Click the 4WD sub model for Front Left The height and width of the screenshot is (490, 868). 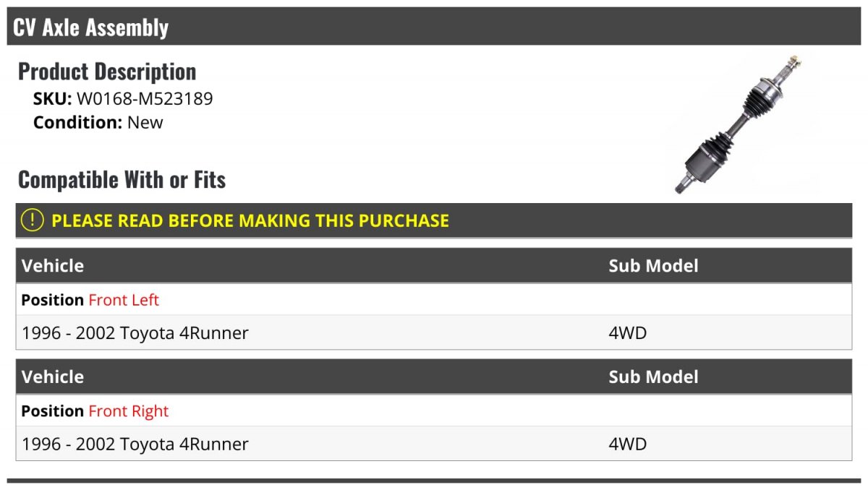tap(627, 333)
